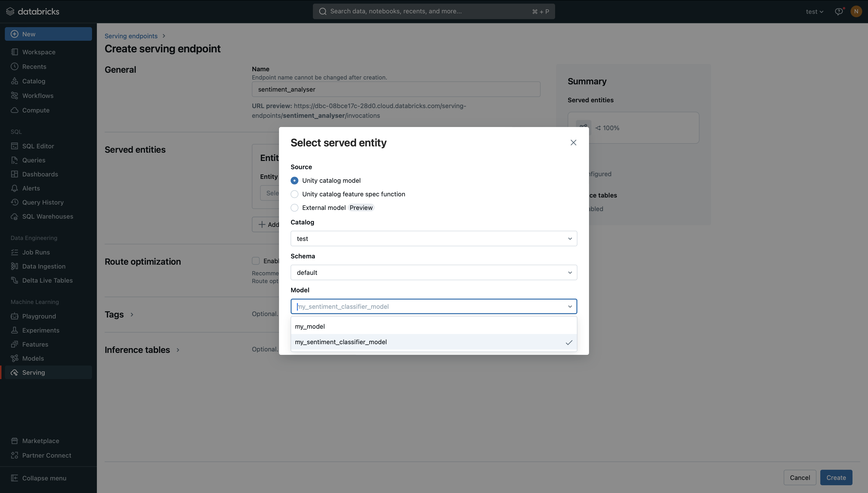Open the Playground sidebar icon

click(15, 316)
